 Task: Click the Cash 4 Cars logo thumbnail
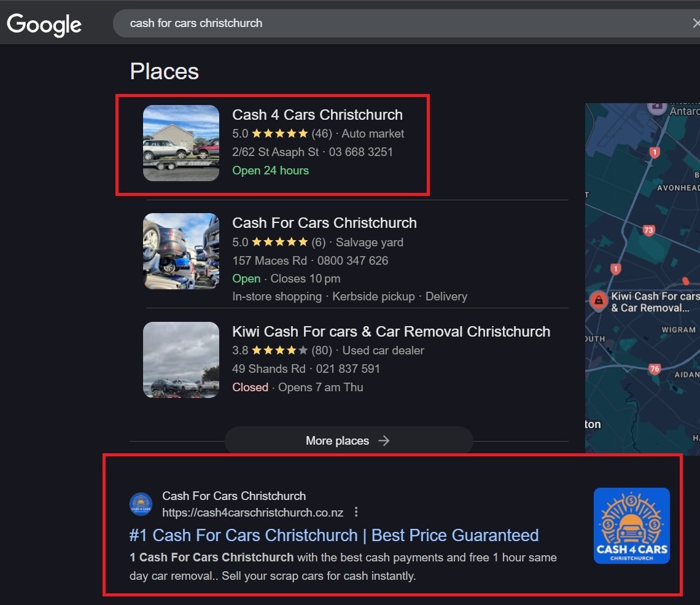(631, 526)
